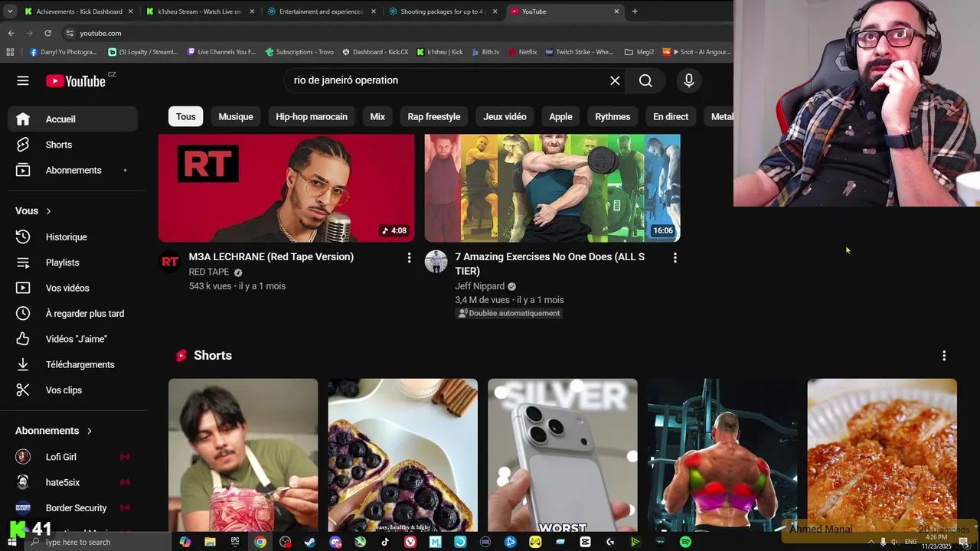Open Steam from the taskbar
This screenshot has height=551, width=980.
coord(310,542)
